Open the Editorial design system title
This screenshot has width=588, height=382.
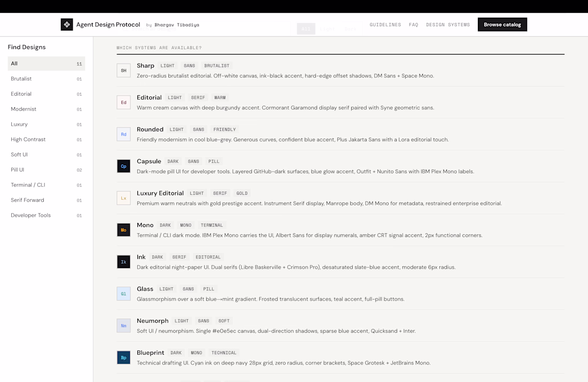[149, 97]
